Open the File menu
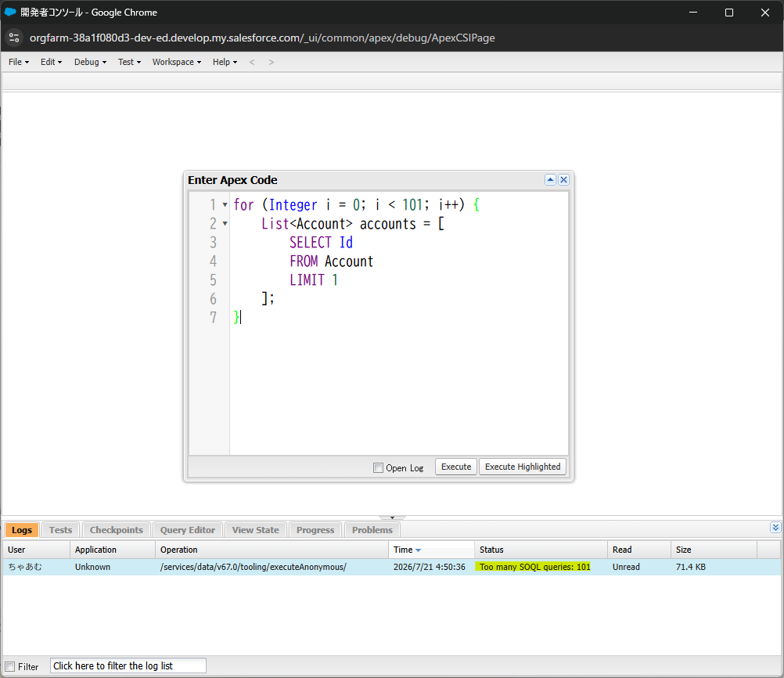Viewport: 784px width, 678px height. 19,62
